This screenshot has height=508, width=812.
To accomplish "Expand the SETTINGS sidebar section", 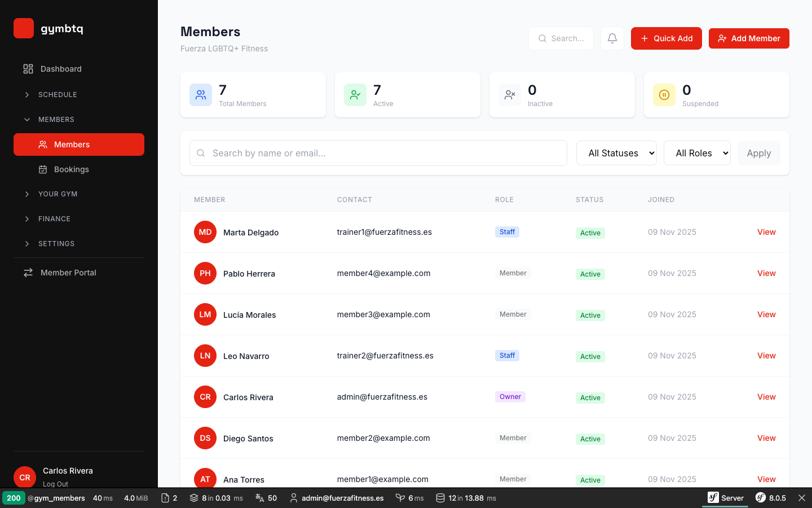I will pos(79,244).
